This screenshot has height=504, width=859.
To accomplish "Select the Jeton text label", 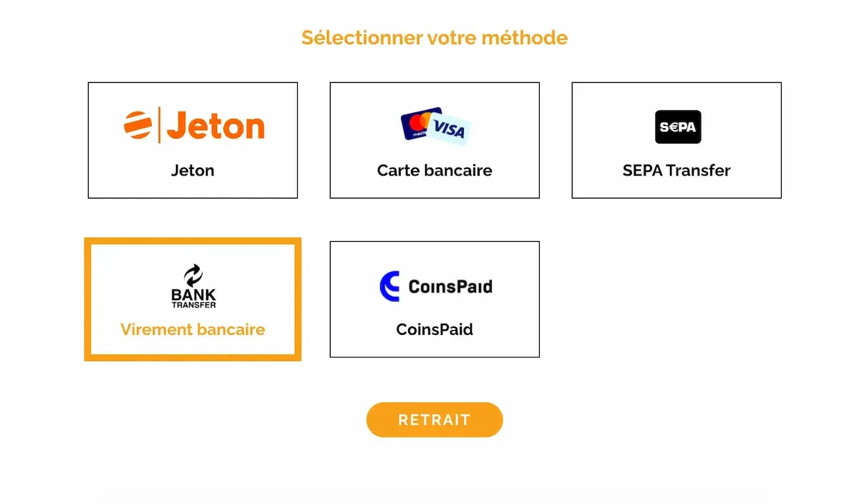I will [x=193, y=170].
